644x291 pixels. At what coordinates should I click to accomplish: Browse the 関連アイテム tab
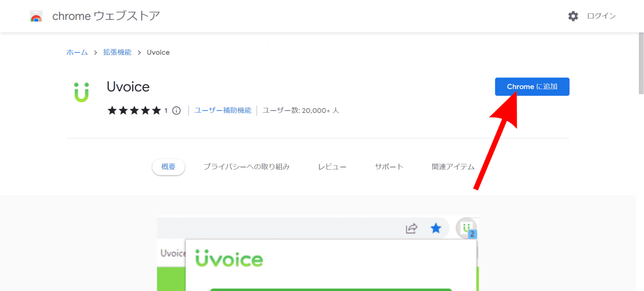click(x=453, y=166)
